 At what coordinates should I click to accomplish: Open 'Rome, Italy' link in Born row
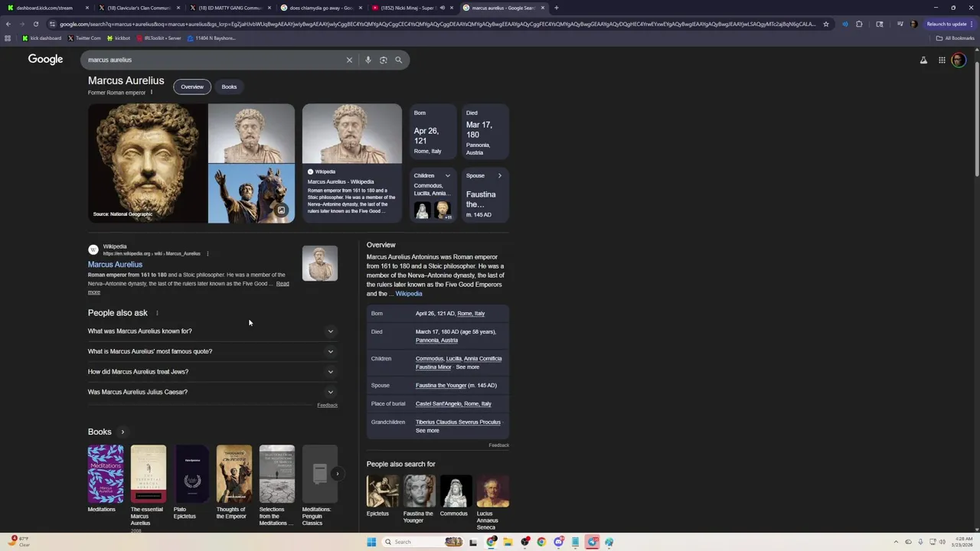coord(471,314)
